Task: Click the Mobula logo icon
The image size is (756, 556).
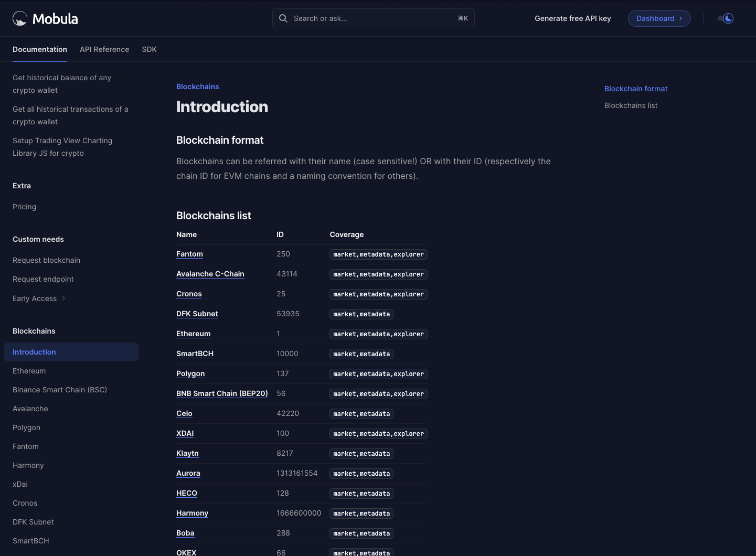Action: pos(20,18)
